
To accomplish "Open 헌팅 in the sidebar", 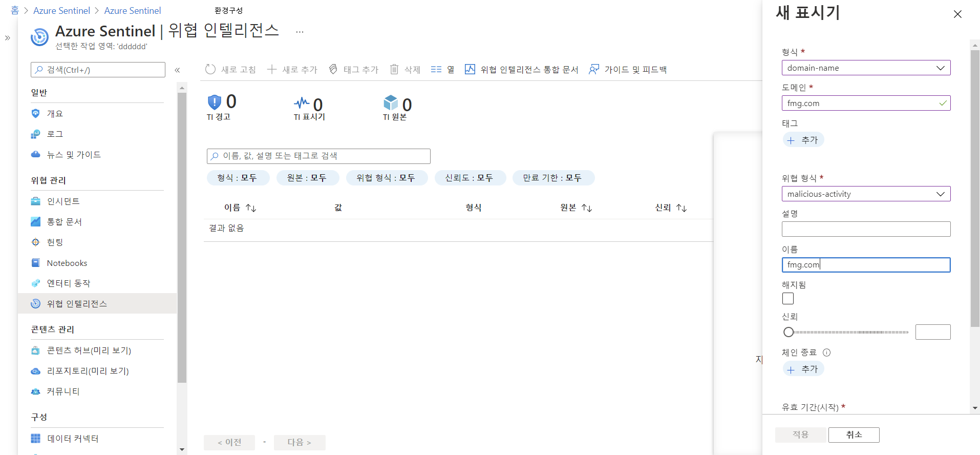I will pyautogui.click(x=97, y=242).
